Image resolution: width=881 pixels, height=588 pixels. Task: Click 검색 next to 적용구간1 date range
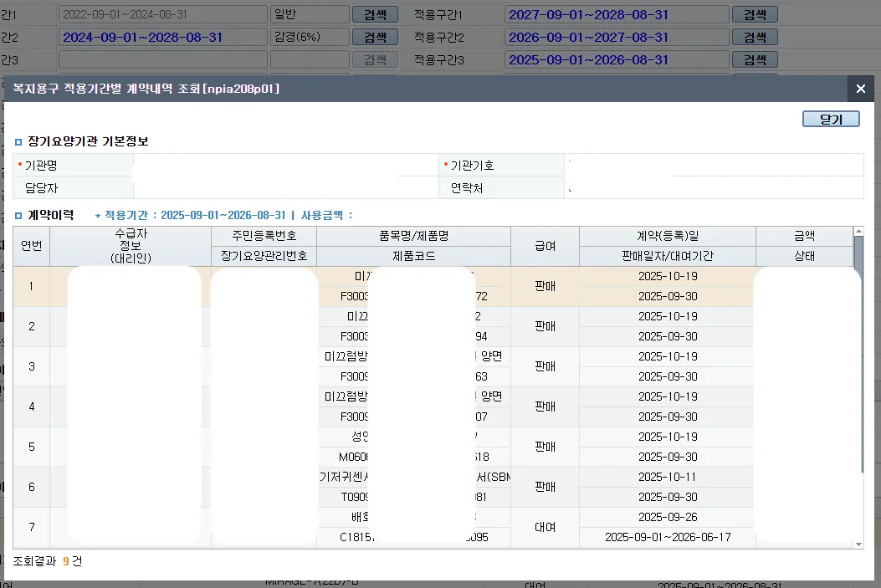[x=754, y=14]
